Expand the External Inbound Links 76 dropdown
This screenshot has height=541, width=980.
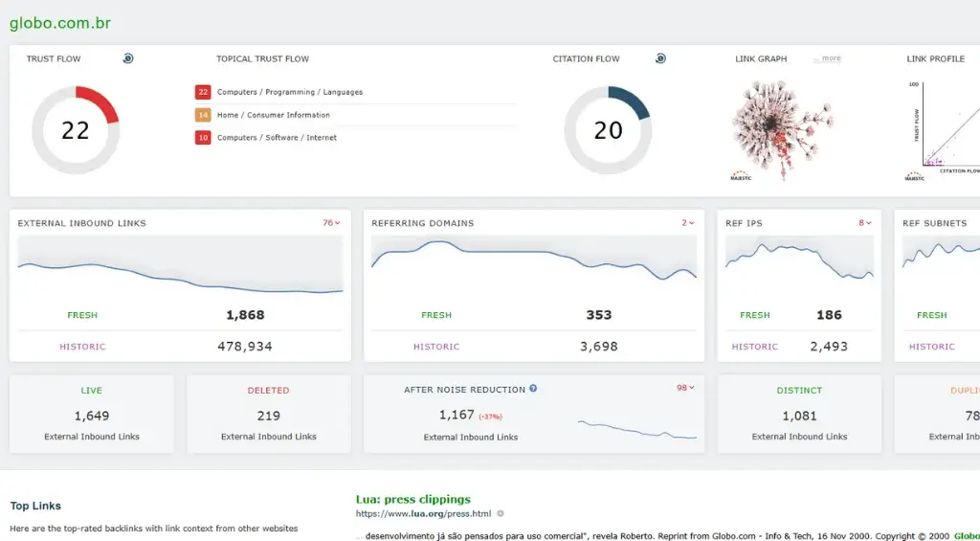point(331,223)
